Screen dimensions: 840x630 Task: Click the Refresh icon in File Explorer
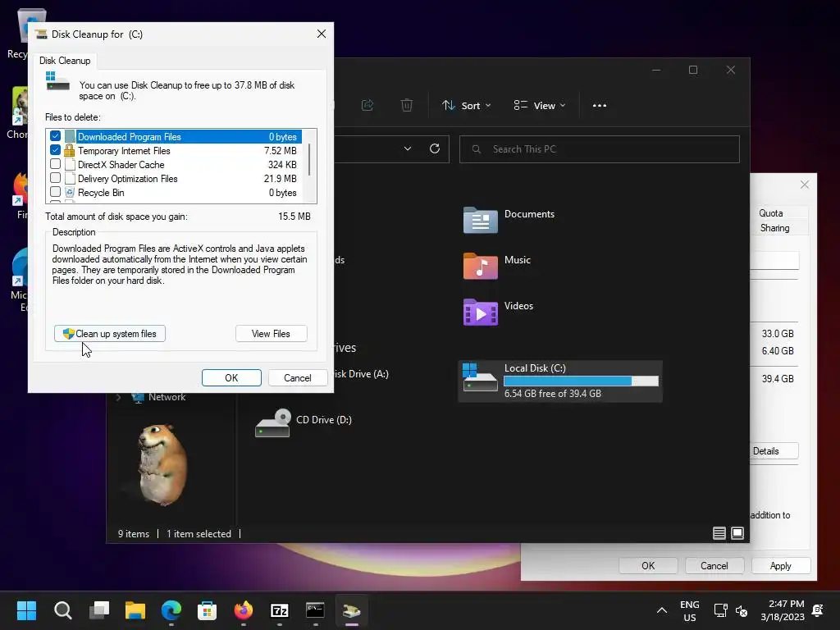tap(435, 149)
